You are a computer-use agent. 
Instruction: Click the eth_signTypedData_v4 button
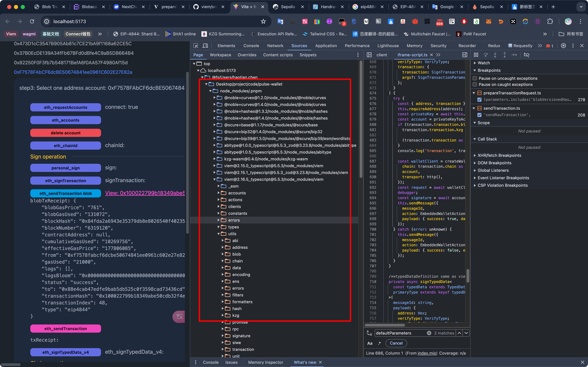click(x=66, y=352)
